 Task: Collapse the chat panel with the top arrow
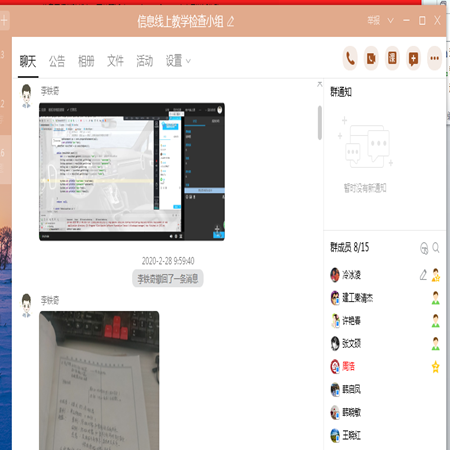click(x=320, y=84)
